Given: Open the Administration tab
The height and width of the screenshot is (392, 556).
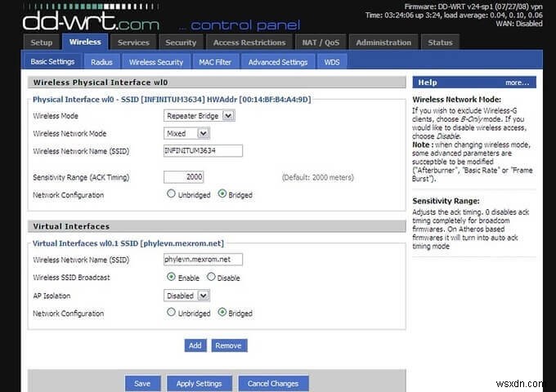Looking at the screenshot, I should [383, 42].
